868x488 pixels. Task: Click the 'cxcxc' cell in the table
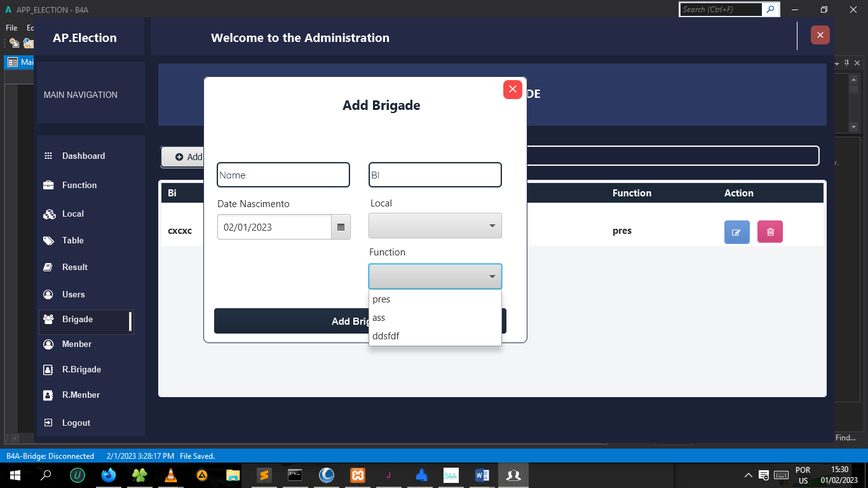[x=180, y=231]
